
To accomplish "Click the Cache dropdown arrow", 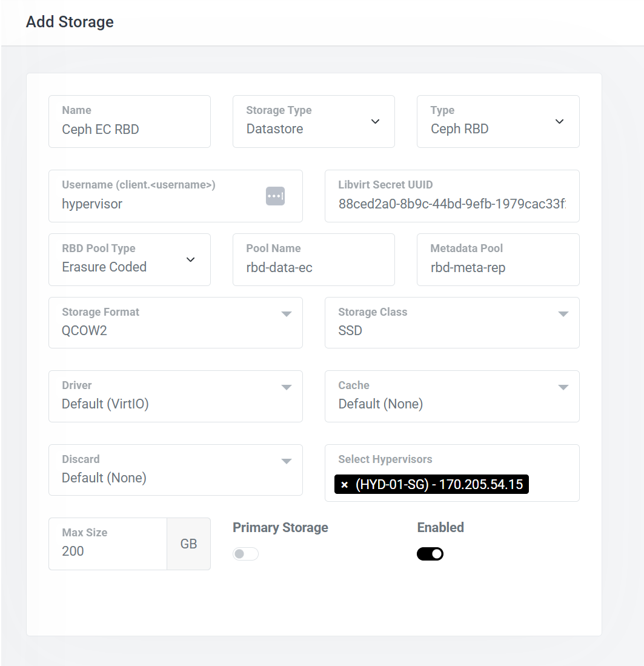I will tap(563, 387).
